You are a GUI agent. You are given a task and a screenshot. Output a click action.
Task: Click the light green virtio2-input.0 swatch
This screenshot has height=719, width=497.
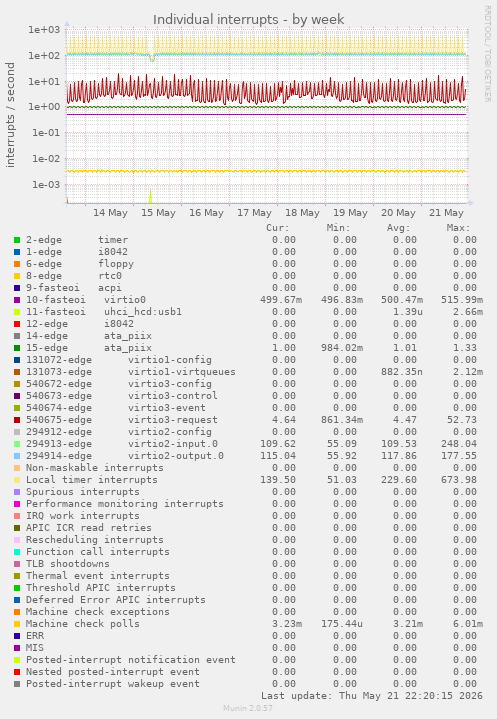pyautogui.click(x=17, y=444)
